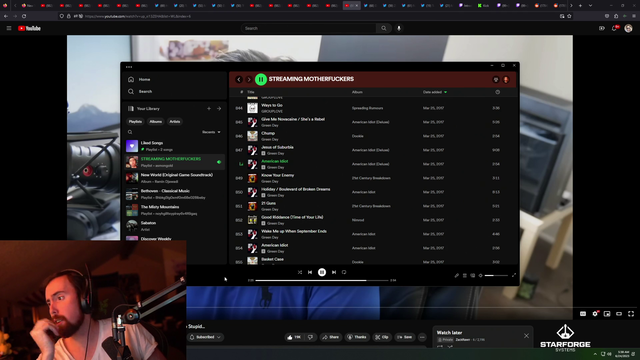The height and width of the screenshot is (360, 640).
Task: Open Spotify three-dot app menu
Action: (x=129, y=67)
